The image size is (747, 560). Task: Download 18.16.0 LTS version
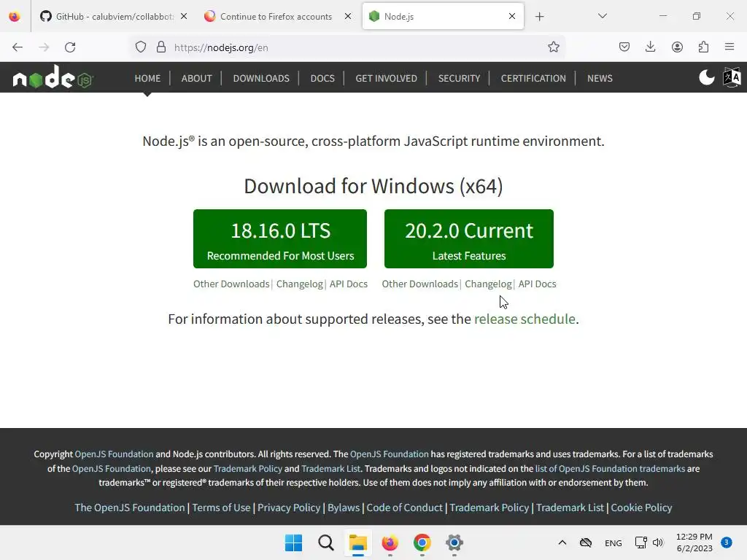click(280, 238)
